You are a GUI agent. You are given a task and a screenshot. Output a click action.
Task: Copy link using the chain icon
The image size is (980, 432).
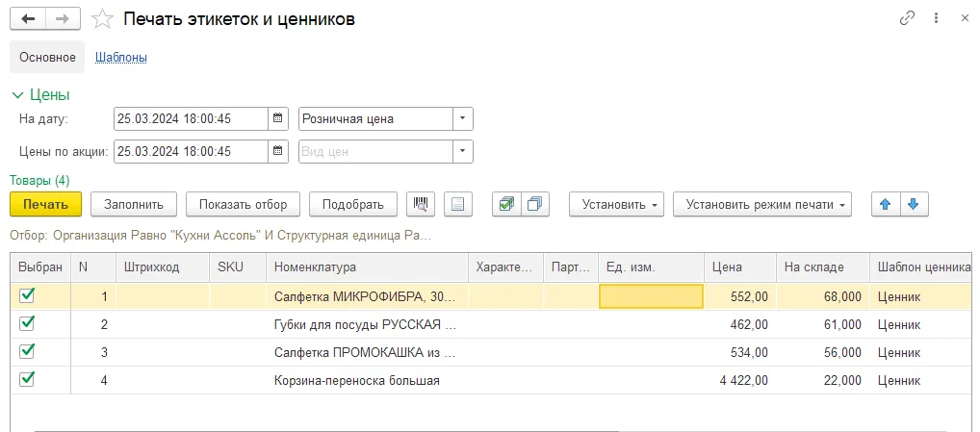(x=907, y=18)
